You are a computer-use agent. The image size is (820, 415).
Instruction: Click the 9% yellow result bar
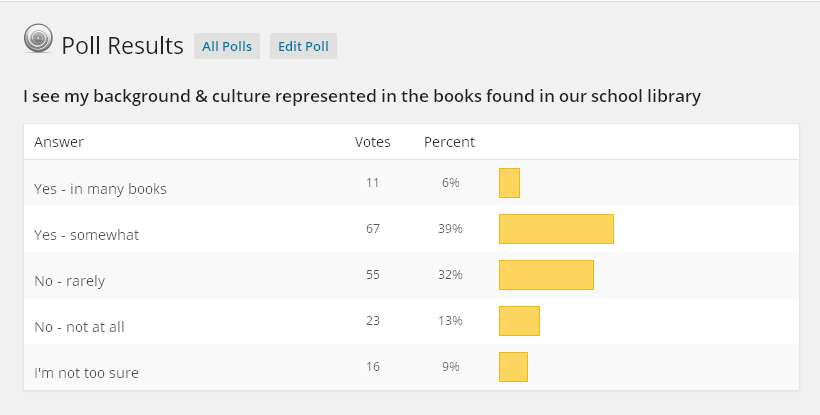point(513,367)
